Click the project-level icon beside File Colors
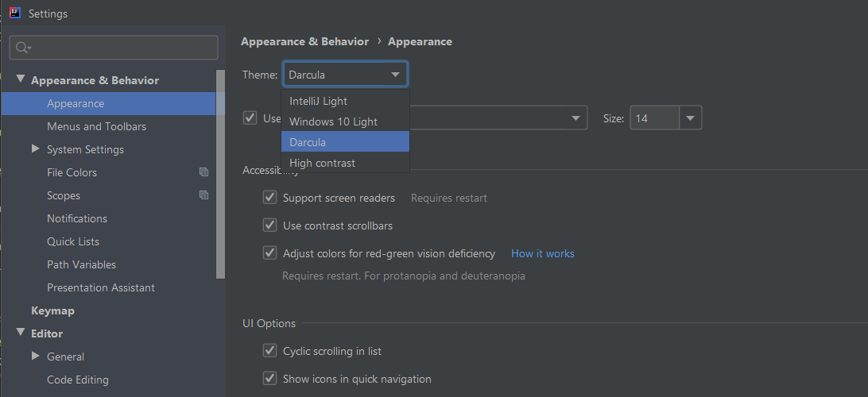Screen dimensions: 868x397 coord(203,172)
